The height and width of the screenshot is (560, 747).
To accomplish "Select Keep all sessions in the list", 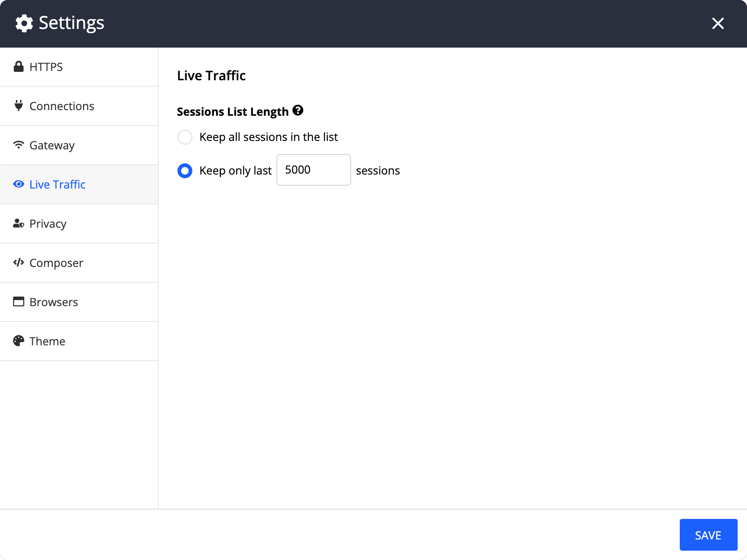I will (185, 137).
